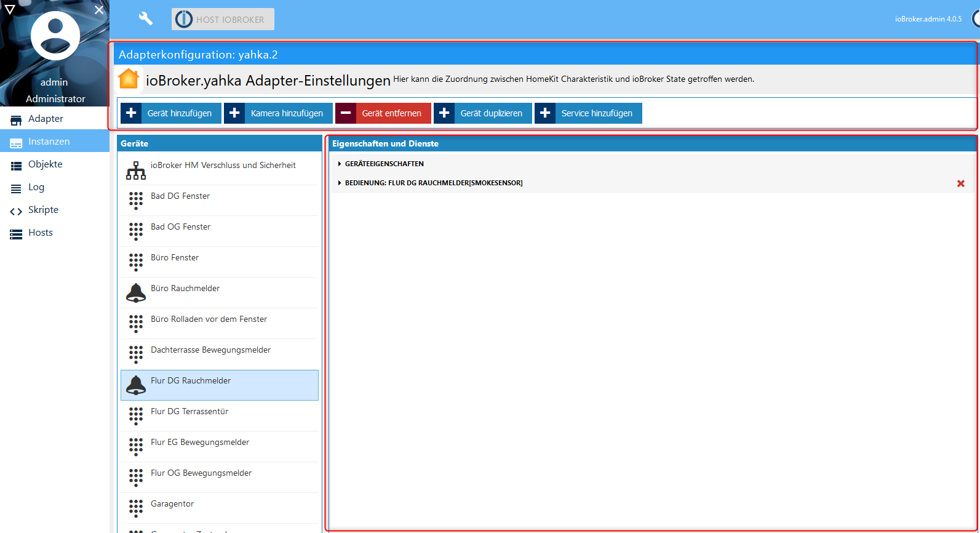Click plus icon on Service hinzufügen
This screenshot has width=980, height=533.
(545, 113)
